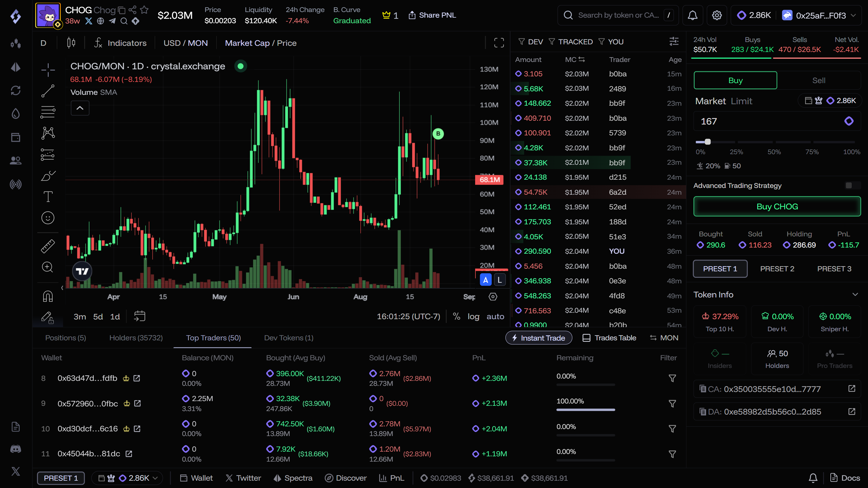The image size is (868, 488).
Task: Select the ruler measure tool
Action: click(x=48, y=246)
